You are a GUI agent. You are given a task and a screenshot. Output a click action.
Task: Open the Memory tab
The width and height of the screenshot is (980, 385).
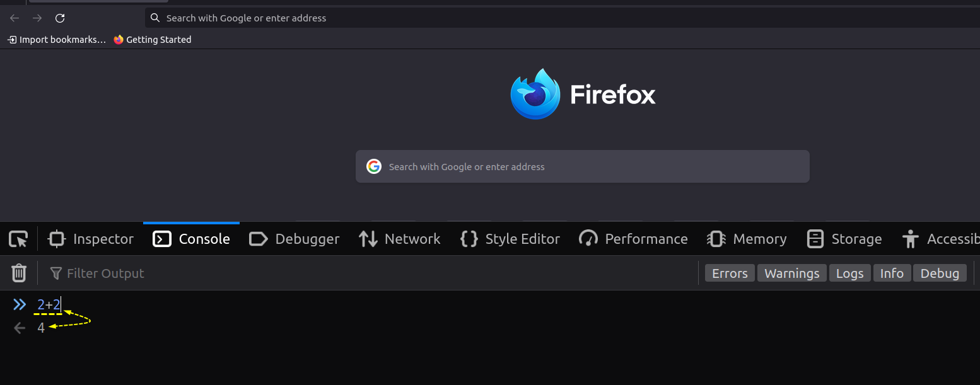click(x=747, y=239)
